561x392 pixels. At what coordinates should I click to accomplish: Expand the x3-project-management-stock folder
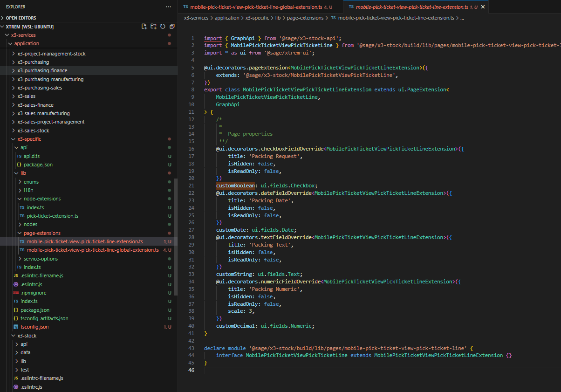click(13, 54)
